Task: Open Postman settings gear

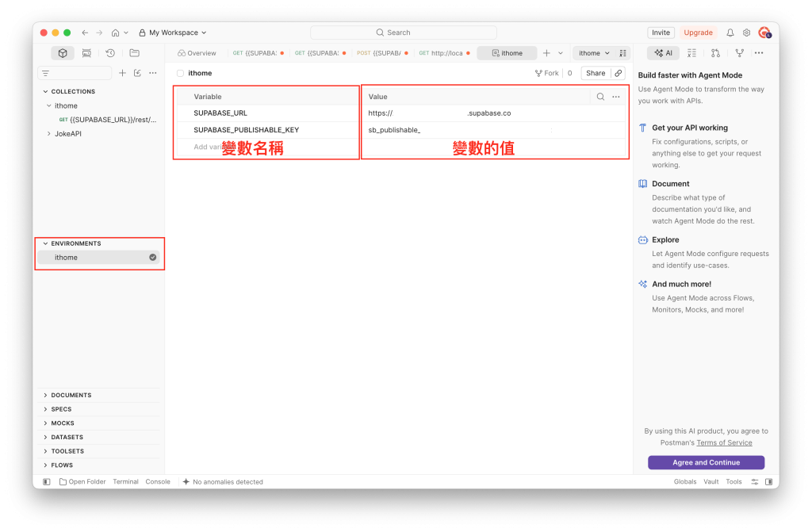Action: click(x=746, y=33)
